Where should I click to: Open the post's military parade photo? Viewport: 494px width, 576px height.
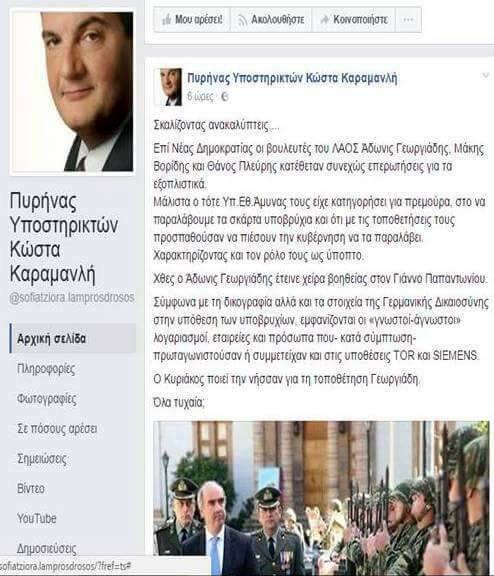pos(321,498)
